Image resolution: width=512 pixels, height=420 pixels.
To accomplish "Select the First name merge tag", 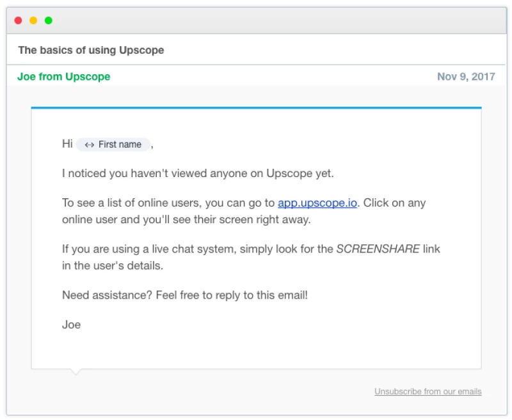I will point(114,144).
